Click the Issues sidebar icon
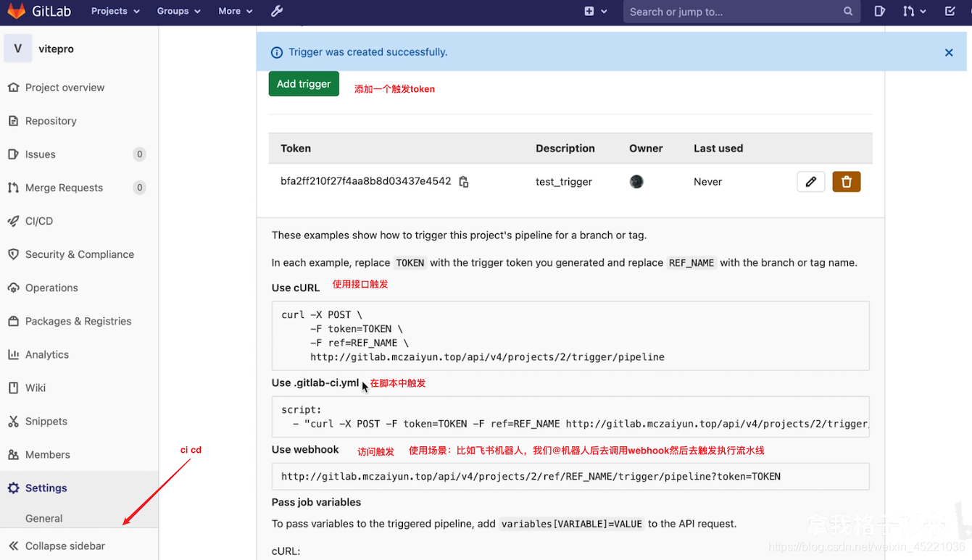This screenshot has width=972, height=560. point(13,154)
